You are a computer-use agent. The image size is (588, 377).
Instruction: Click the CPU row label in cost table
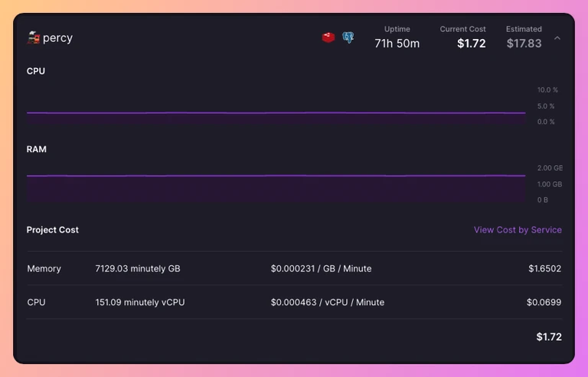tap(36, 302)
